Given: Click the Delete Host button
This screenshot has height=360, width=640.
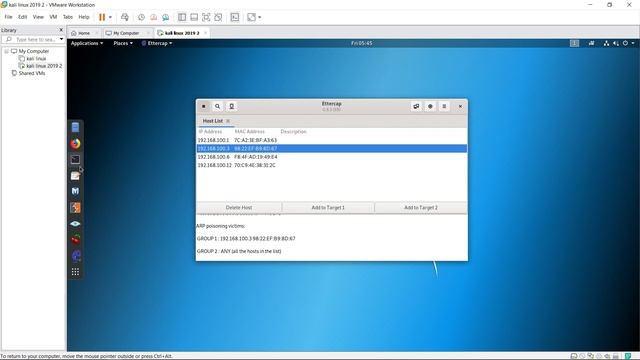Looking at the screenshot, I should tap(239, 207).
